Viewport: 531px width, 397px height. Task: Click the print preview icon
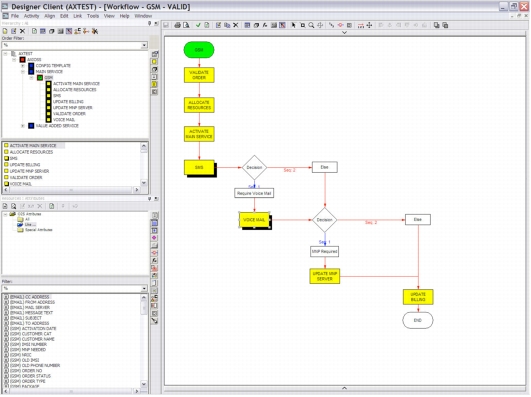pos(186,25)
